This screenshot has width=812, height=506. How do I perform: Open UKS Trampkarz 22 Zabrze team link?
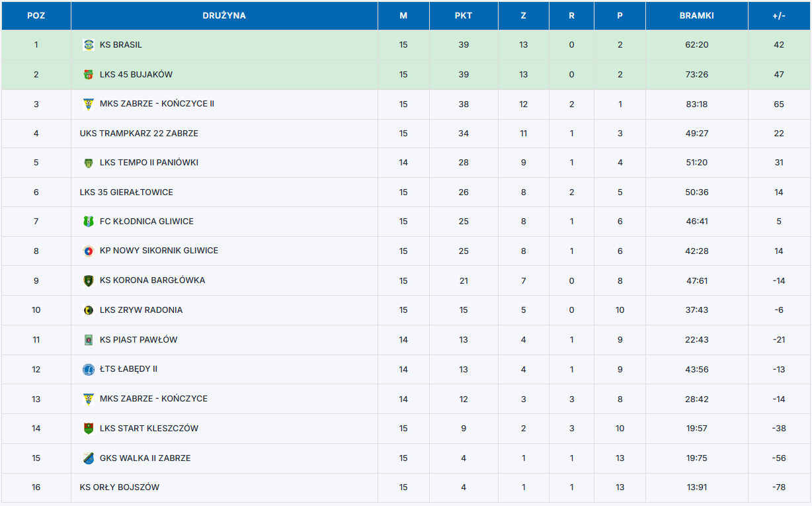139,134
